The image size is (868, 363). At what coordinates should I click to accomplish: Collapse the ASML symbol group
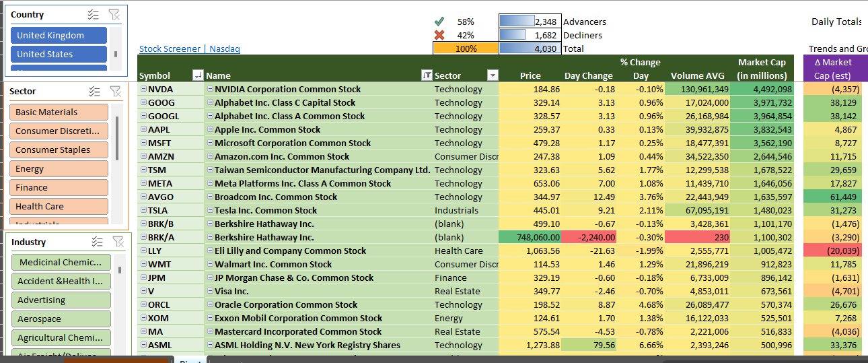pos(143,345)
